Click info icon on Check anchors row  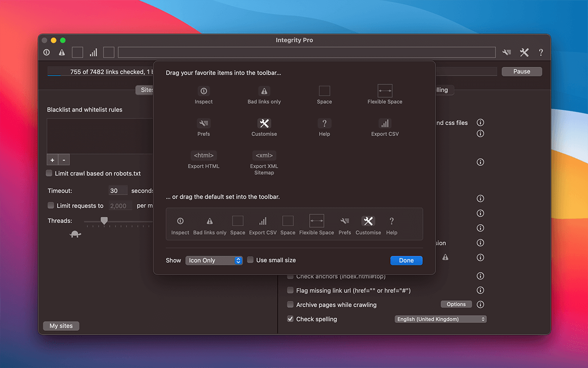481,276
